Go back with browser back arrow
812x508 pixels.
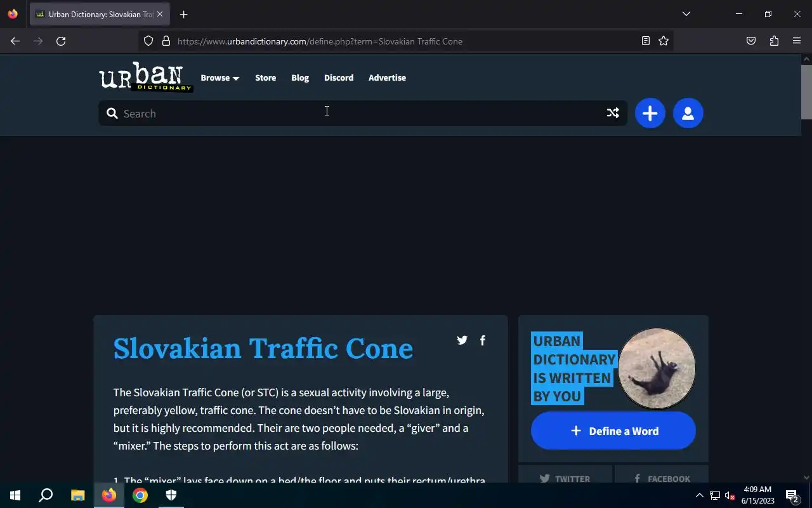pos(15,41)
